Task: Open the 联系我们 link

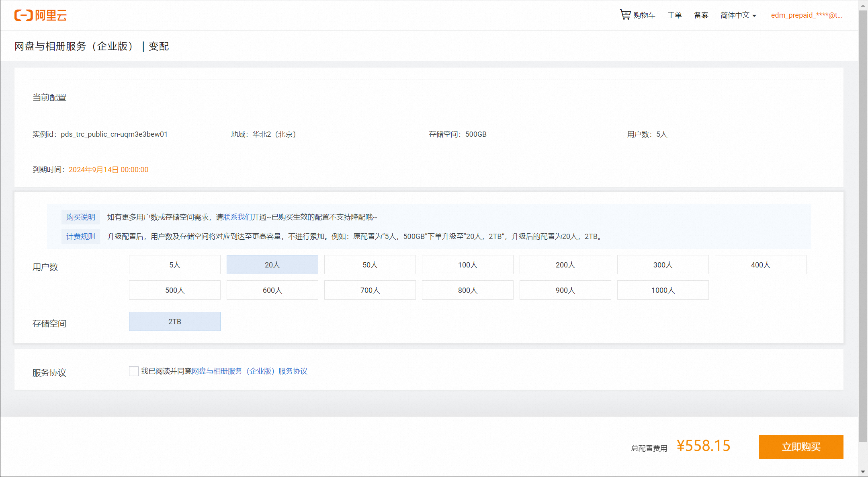Action: tap(237, 217)
